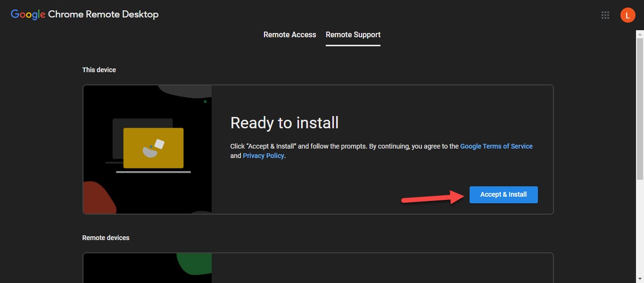Click the Google logo in the header
644x283 pixels.
tap(28, 15)
